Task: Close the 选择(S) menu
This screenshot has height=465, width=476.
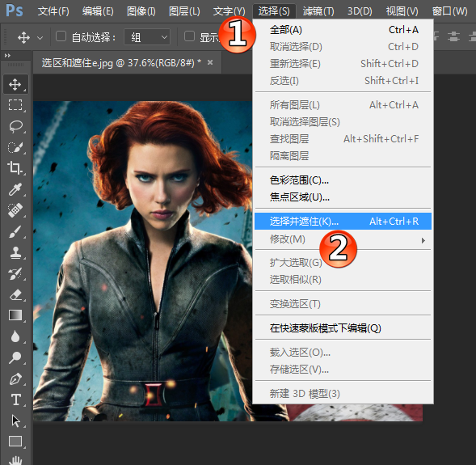Action: (x=274, y=11)
